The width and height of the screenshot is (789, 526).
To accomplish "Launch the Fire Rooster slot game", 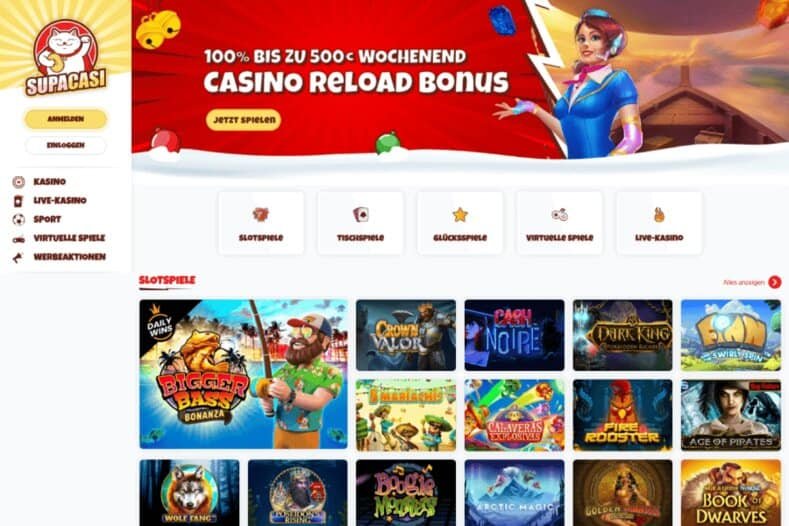I will tap(622, 415).
